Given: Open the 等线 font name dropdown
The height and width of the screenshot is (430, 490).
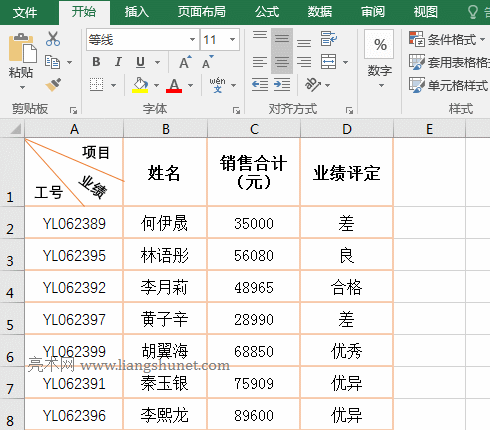Looking at the screenshot, I should point(192,39).
